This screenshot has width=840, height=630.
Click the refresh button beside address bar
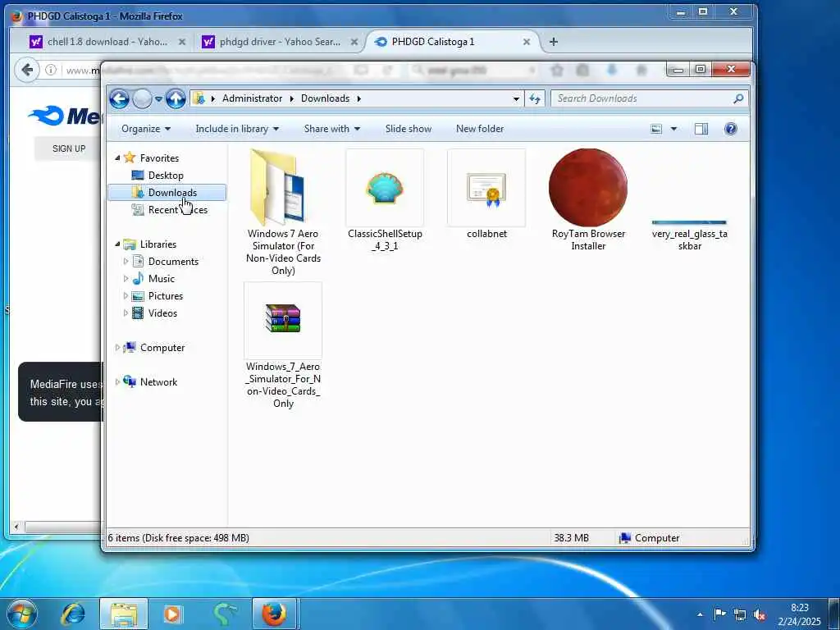click(535, 98)
